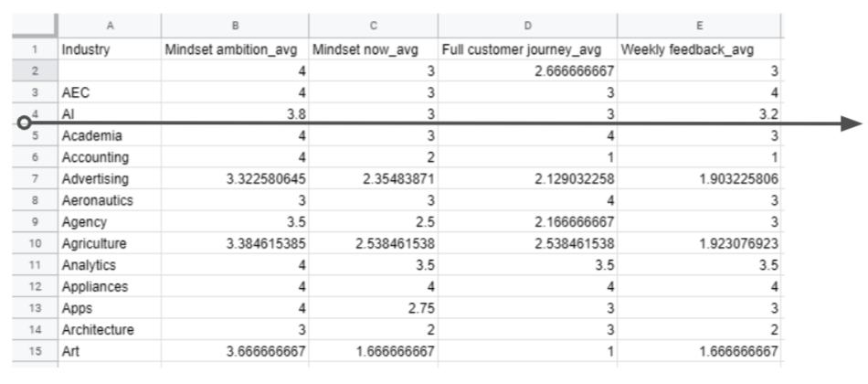Click cell containing 3.322580645
868x384 pixels.
[x=235, y=178]
